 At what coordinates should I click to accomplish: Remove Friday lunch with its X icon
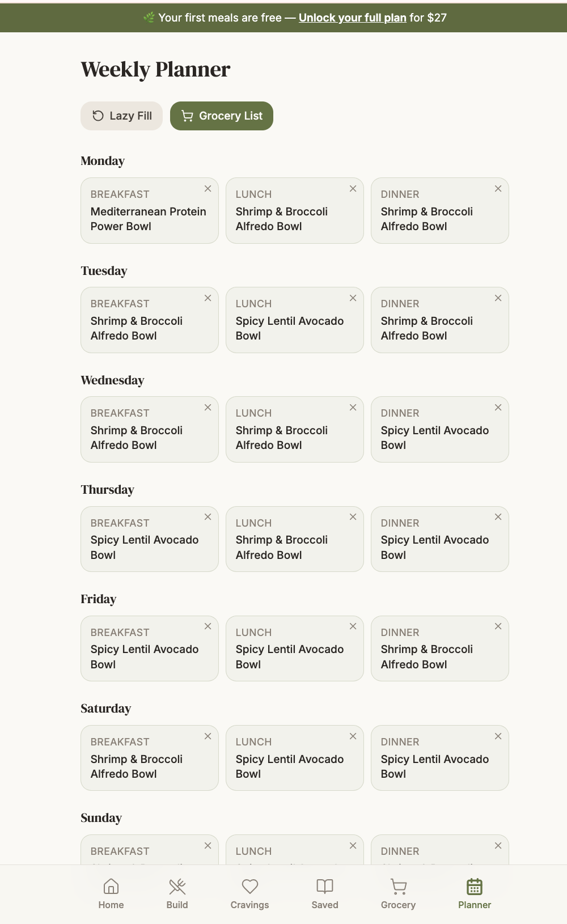coord(353,626)
